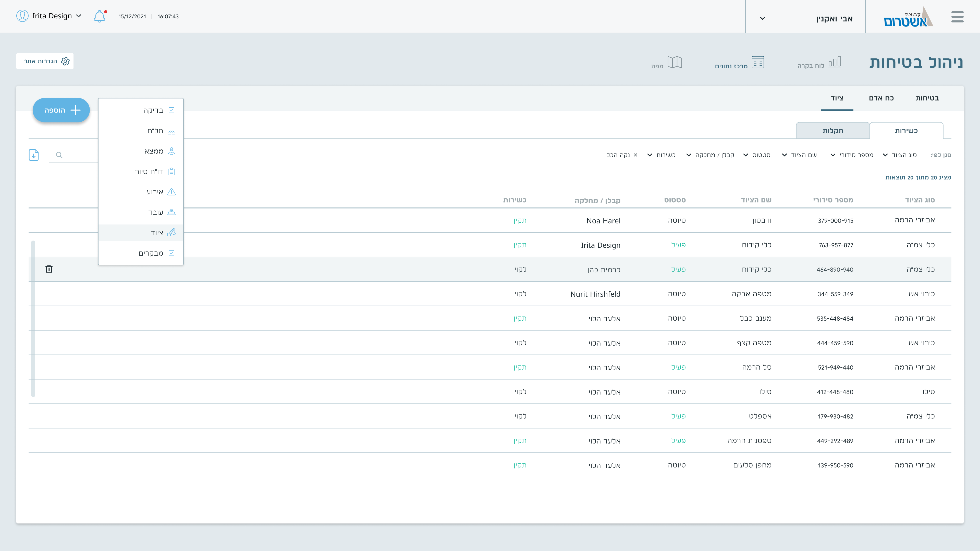
Task: Open data center מרכז נתונים icon
Action: coord(758,62)
